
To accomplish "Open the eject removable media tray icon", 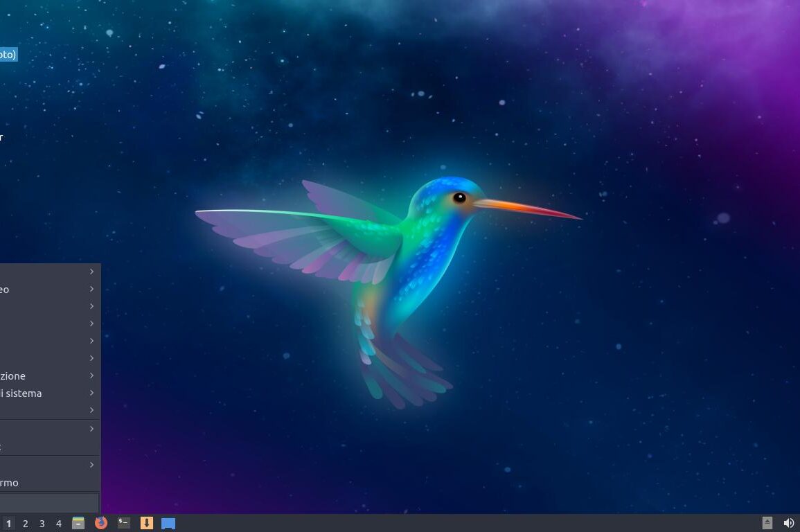I will tap(767, 523).
